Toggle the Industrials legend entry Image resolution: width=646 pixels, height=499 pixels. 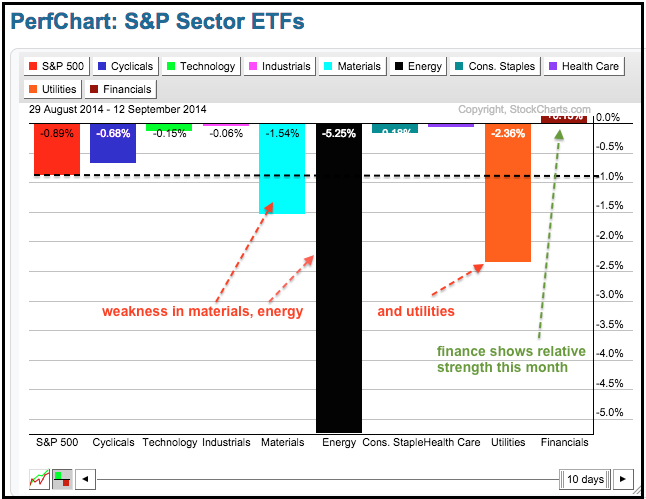279,67
